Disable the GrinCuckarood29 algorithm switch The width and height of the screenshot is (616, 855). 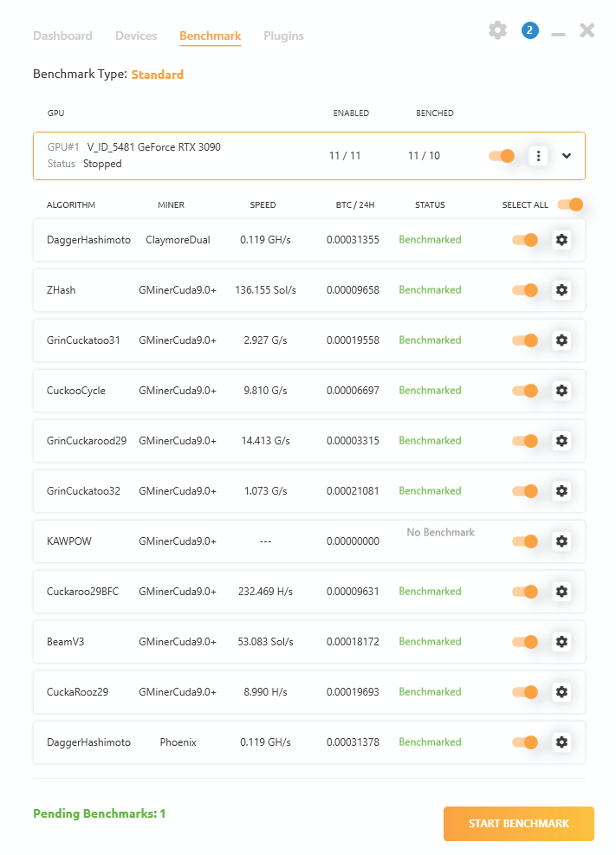coord(525,441)
